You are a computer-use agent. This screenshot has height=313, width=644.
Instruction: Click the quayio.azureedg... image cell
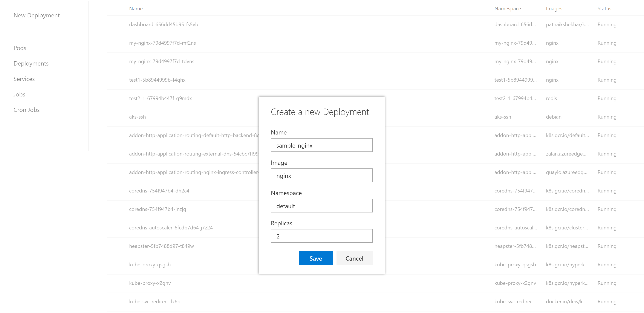(x=566, y=172)
